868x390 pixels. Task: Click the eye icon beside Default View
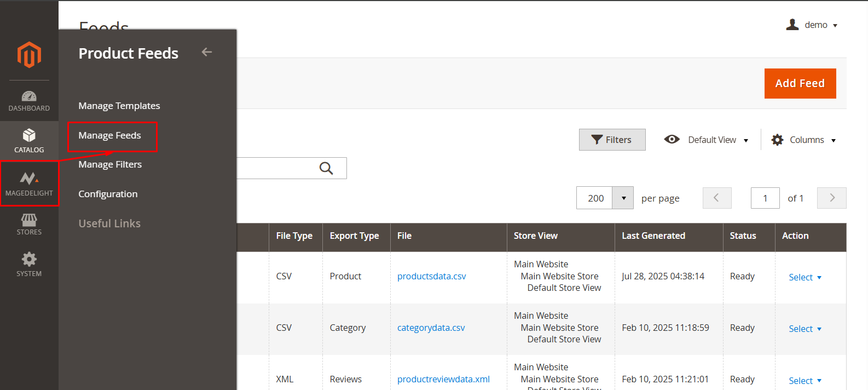tap(672, 139)
